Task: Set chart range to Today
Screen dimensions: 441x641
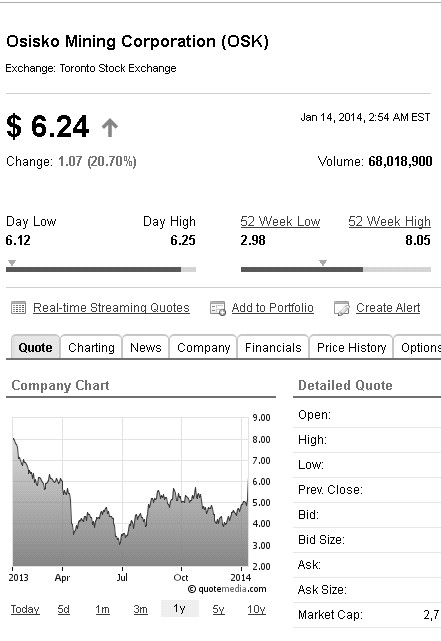Action: (x=25, y=610)
